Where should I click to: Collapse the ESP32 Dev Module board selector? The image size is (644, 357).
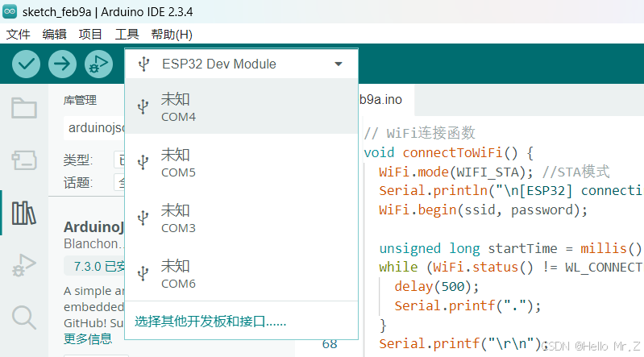click(241, 64)
